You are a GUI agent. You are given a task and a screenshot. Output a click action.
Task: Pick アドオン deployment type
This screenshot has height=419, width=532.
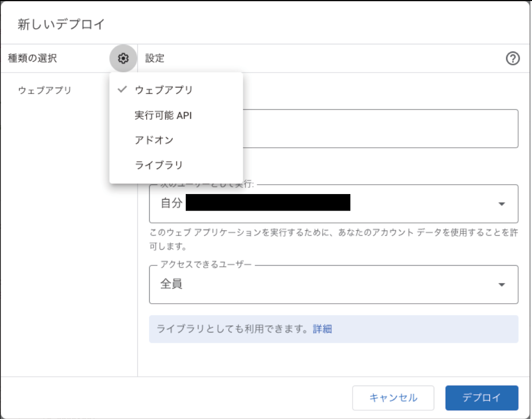(176, 140)
